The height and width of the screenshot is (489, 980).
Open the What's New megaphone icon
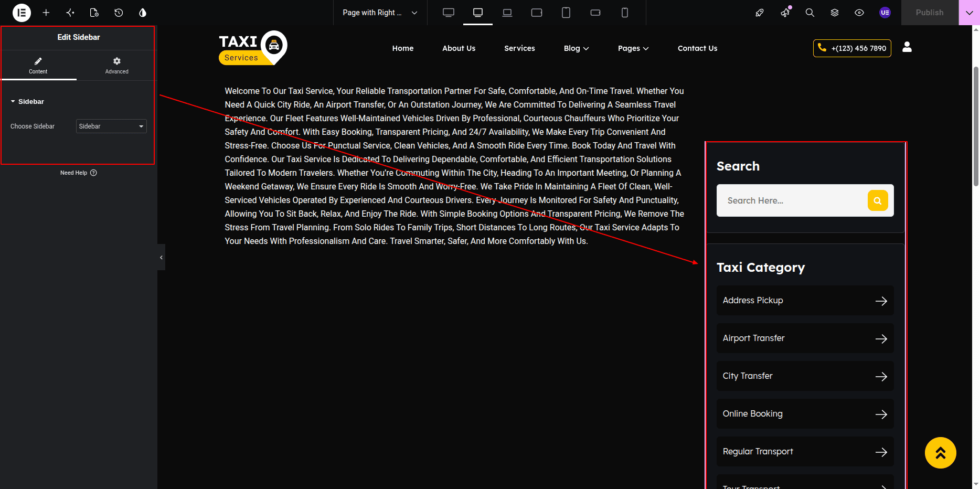tap(785, 13)
